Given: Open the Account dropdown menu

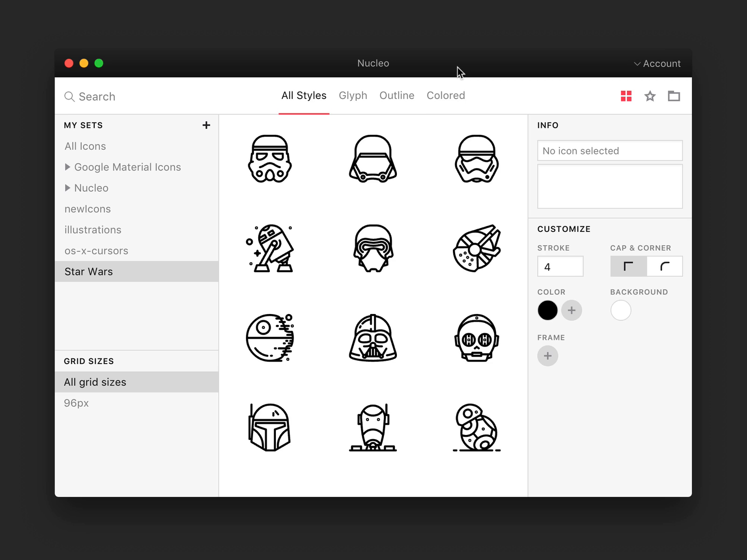Looking at the screenshot, I should pos(657,63).
